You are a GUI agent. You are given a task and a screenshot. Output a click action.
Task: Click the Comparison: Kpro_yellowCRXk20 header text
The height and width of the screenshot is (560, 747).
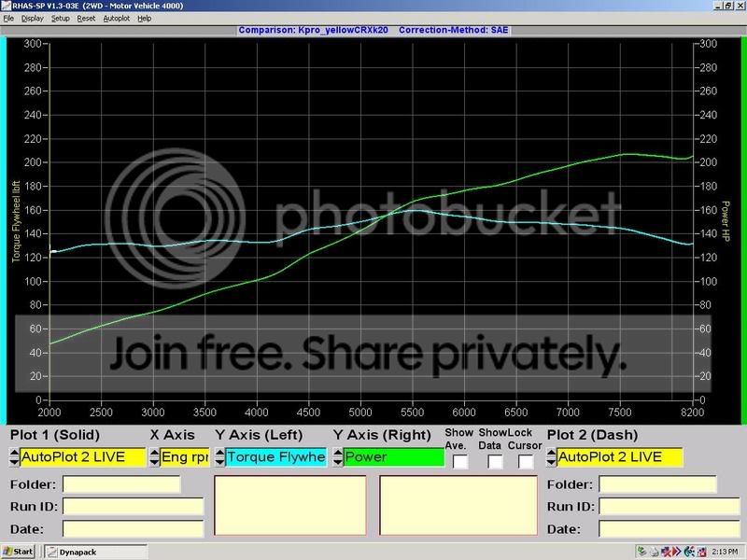point(313,30)
